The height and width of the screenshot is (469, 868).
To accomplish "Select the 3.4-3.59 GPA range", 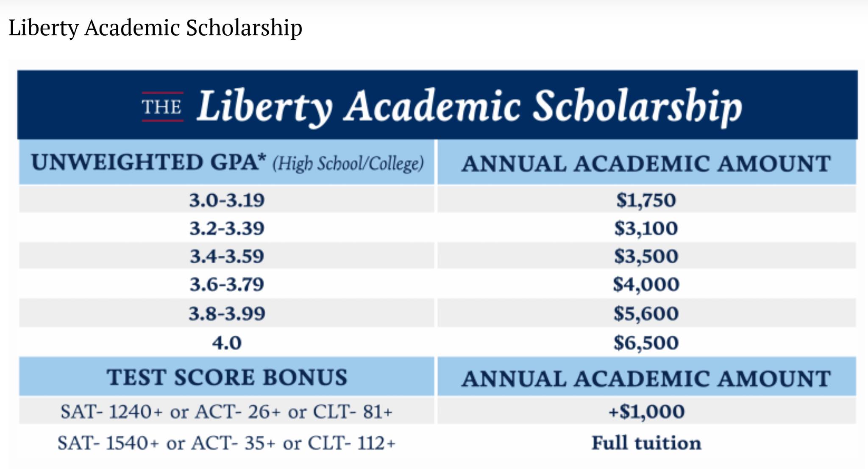I will (227, 256).
